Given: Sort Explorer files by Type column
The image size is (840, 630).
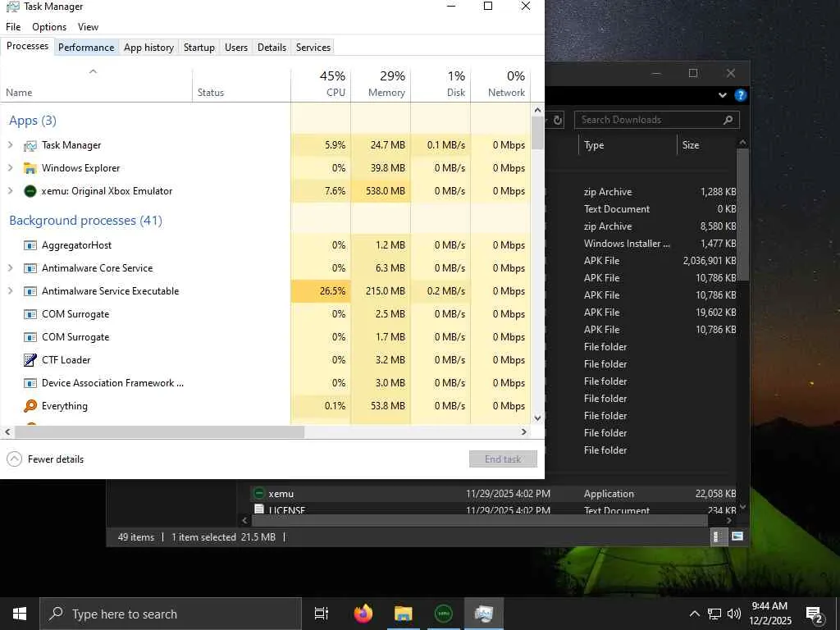Looking at the screenshot, I should (x=628, y=145).
